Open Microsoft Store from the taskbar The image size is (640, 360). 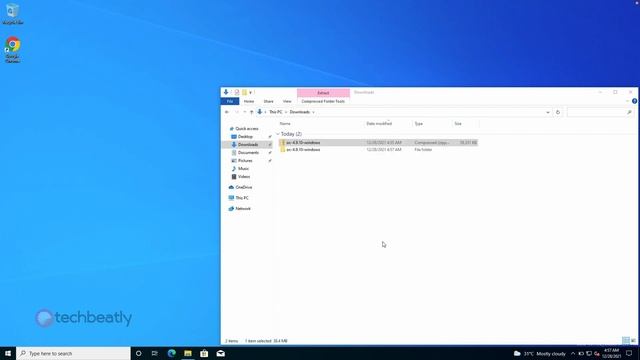204,353
